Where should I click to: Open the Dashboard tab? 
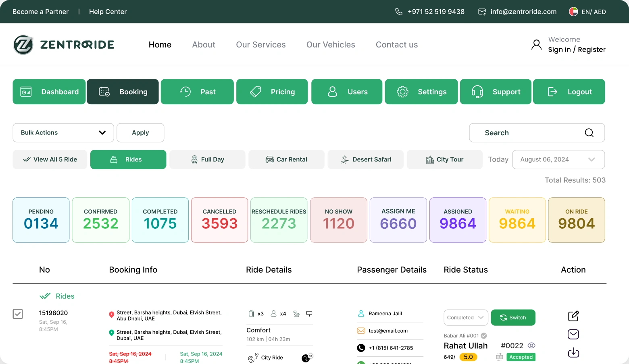pyautogui.click(x=49, y=92)
